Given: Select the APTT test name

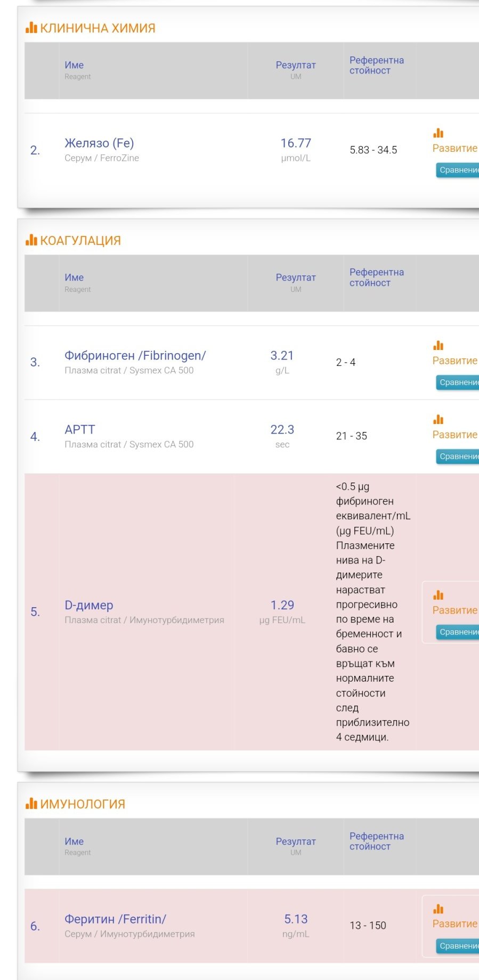Looking at the screenshot, I should [79, 429].
